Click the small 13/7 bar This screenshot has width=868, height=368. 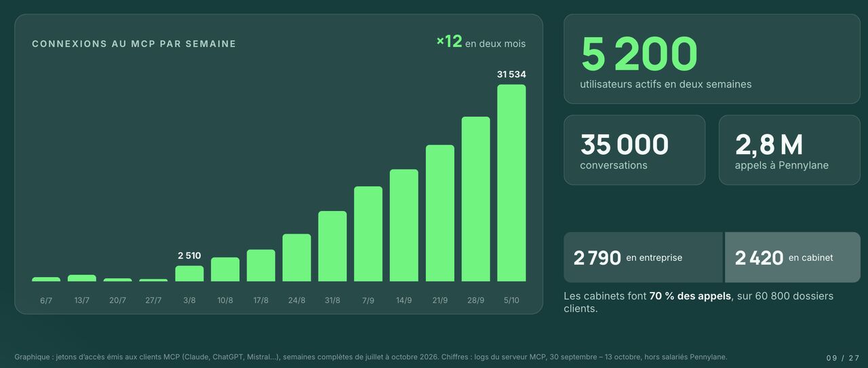pyautogui.click(x=82, y=278)
